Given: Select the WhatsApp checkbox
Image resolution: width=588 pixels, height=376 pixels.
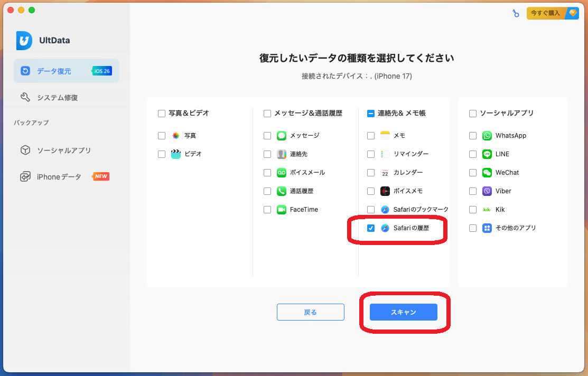Looking at the screenshot, I should (473, 136).
